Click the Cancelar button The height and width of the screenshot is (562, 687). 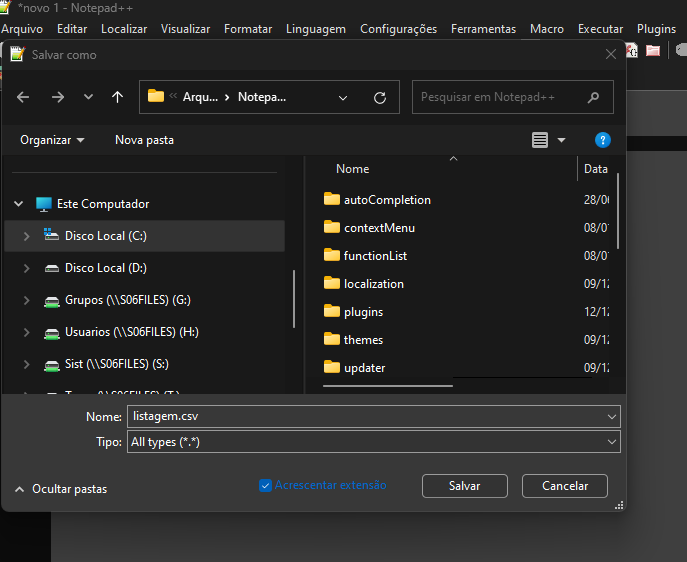pos(565,486)
